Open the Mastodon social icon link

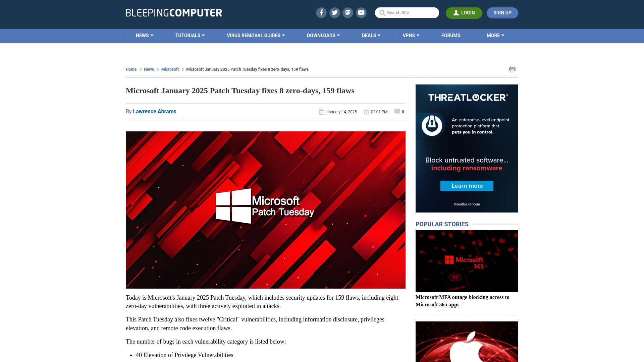pyautogui.click(x=348, y=12)
